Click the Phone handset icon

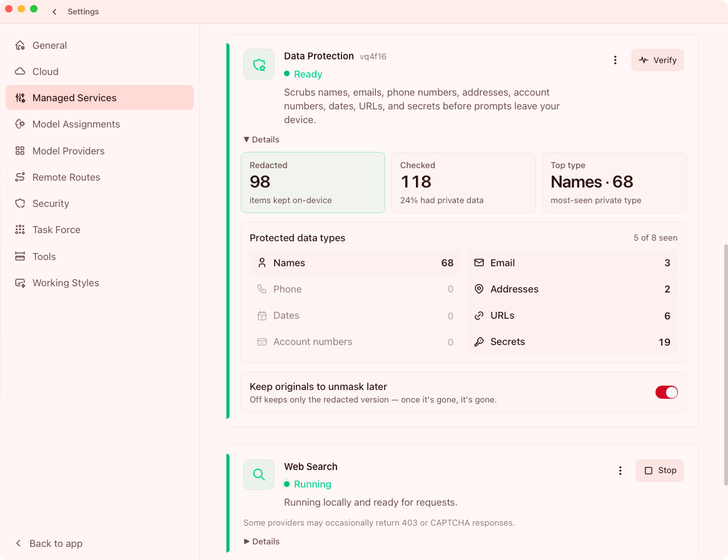(x=262, y=289)
